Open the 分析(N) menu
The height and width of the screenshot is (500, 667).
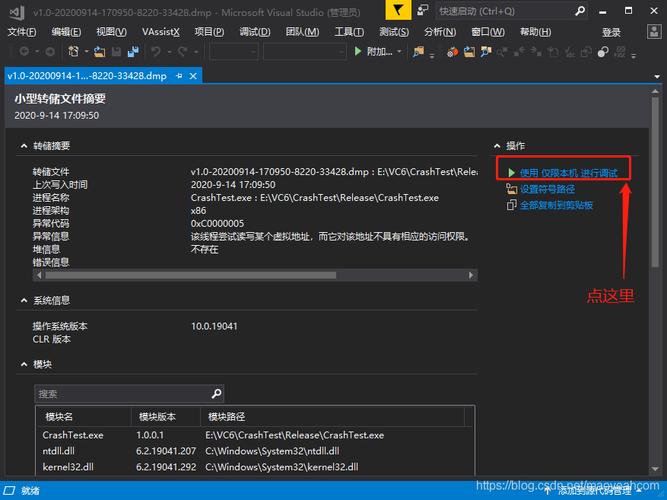[440, 32]
